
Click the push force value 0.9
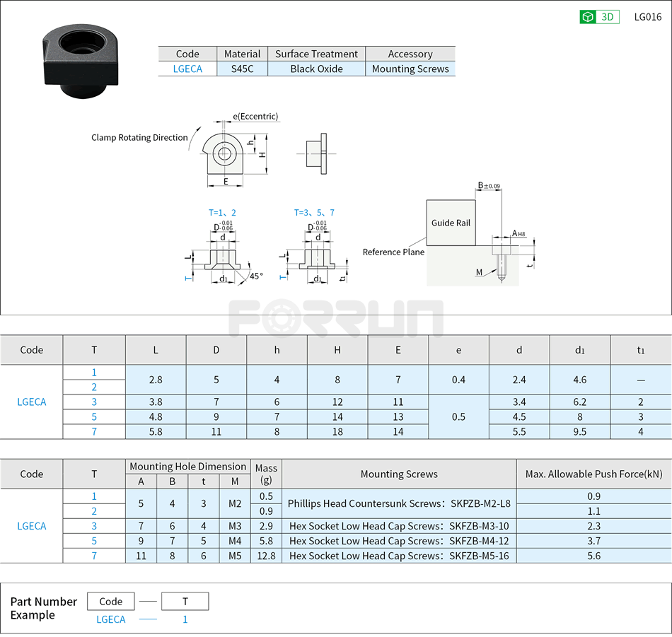593,496
